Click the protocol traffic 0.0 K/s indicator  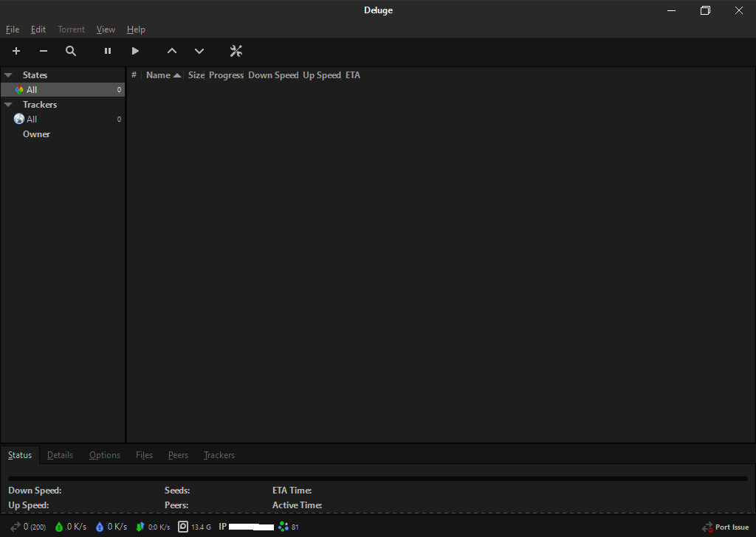153,527
